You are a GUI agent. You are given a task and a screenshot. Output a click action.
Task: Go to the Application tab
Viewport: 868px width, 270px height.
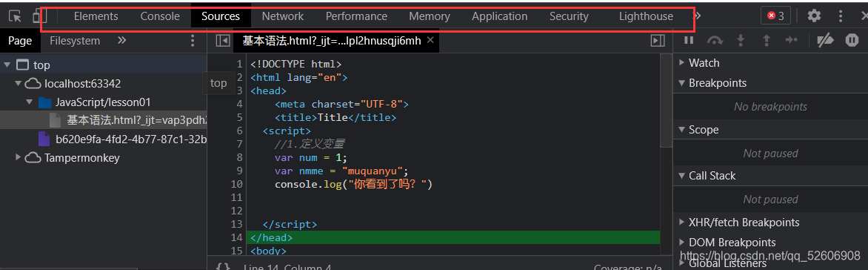click(499, 16)
